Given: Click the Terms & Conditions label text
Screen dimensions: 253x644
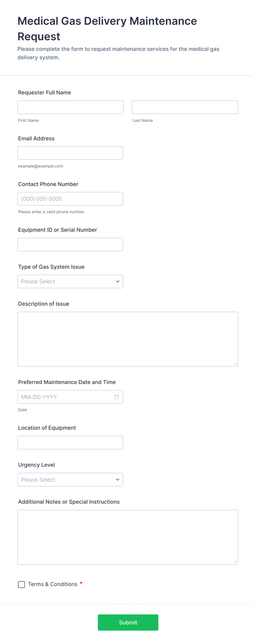Looking at the screenshot, I should 53,584.
